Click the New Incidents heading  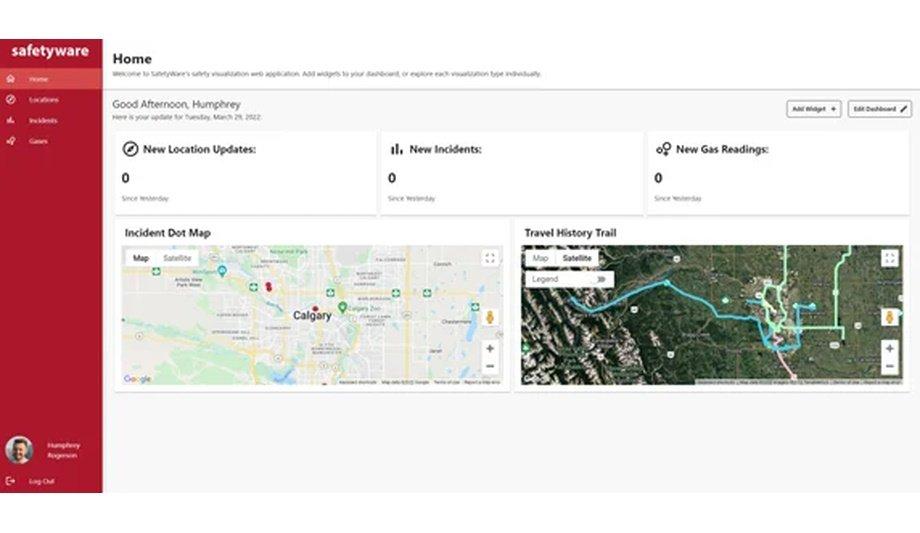tap(445, 149)
